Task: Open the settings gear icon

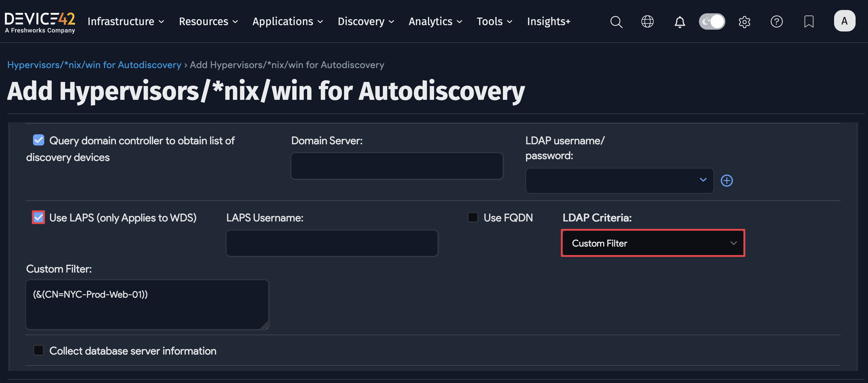Action: pos(744,22)
